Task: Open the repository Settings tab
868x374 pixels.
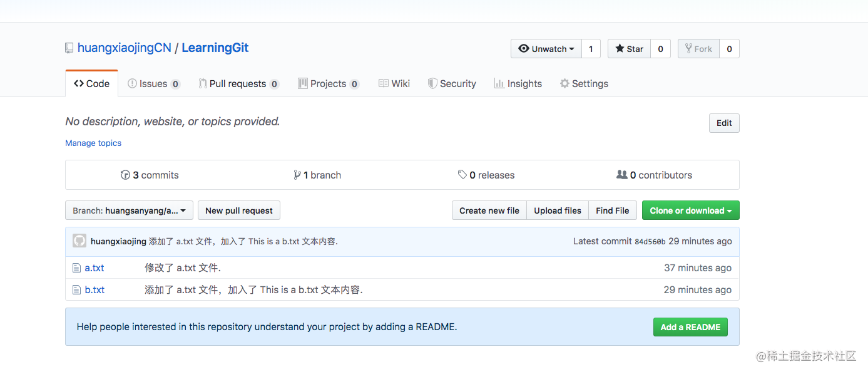Action: click(x=584, y=83)
